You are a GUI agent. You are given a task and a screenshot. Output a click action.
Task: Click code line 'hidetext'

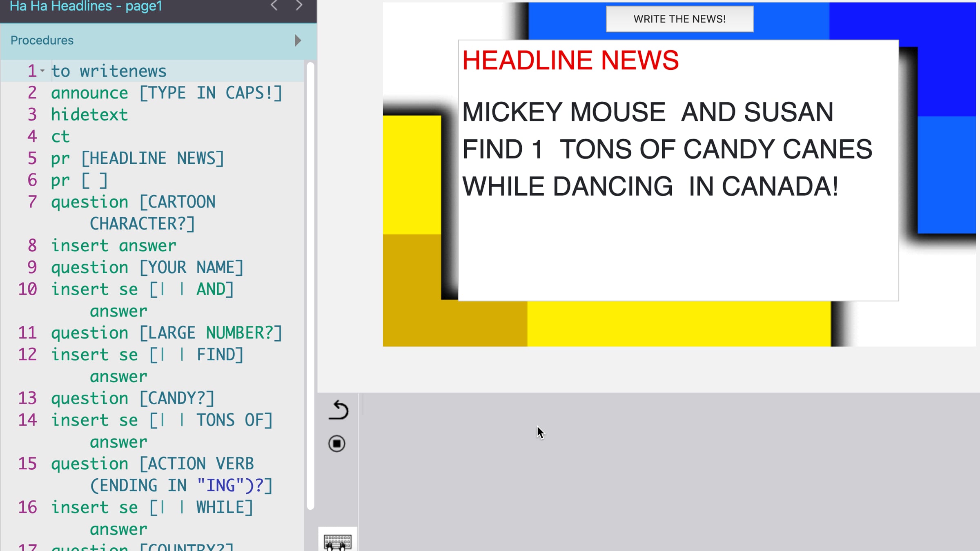(89, 115)
